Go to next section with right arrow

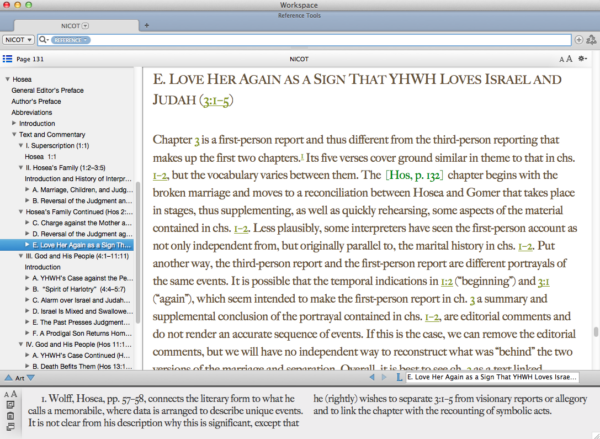[x=385, y=378]
